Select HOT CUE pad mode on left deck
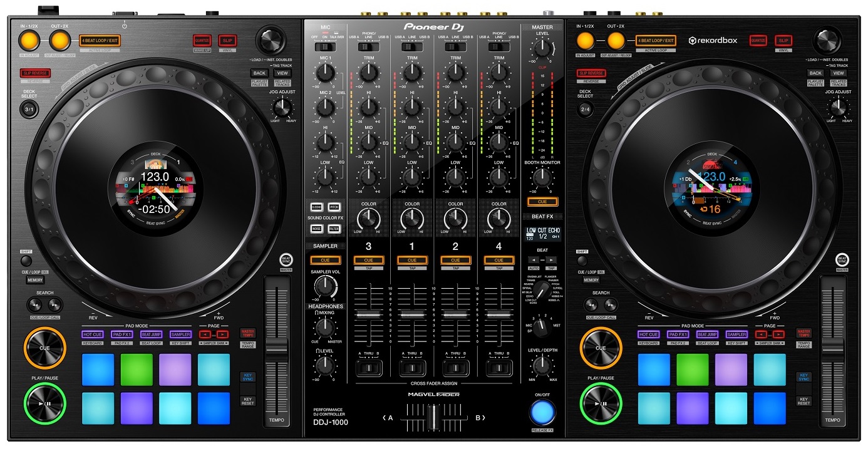 pyautogui.click(x=93, y=334)
